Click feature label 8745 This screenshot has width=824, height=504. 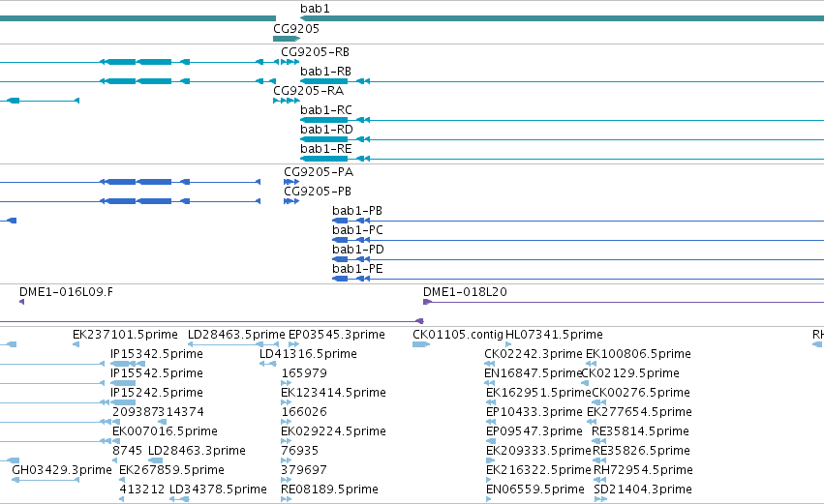127,452
